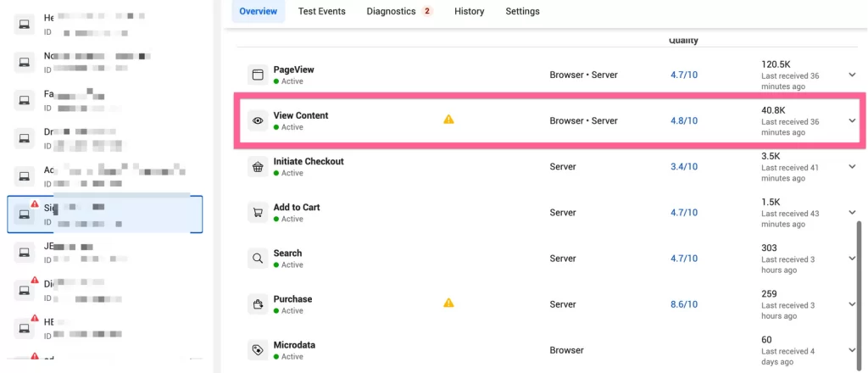Click the Purchase shopping bag icon
The image size is (868, 373).
tap(258, 304)
